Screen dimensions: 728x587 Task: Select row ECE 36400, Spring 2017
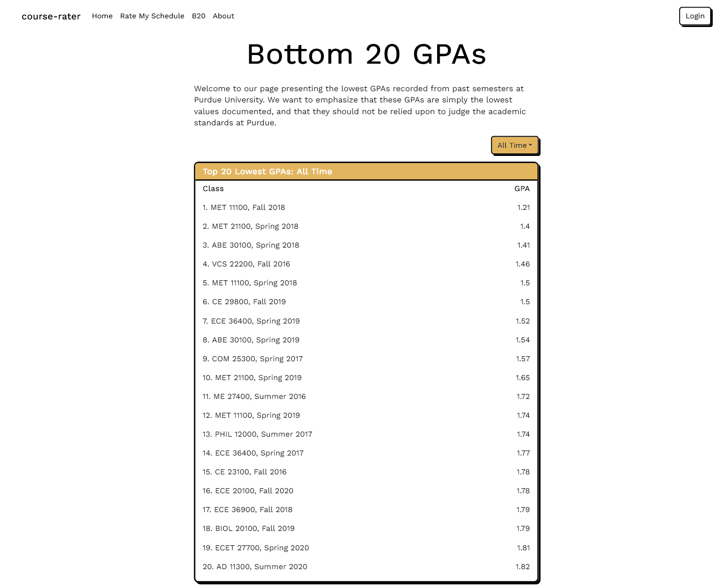pos(366,453)
